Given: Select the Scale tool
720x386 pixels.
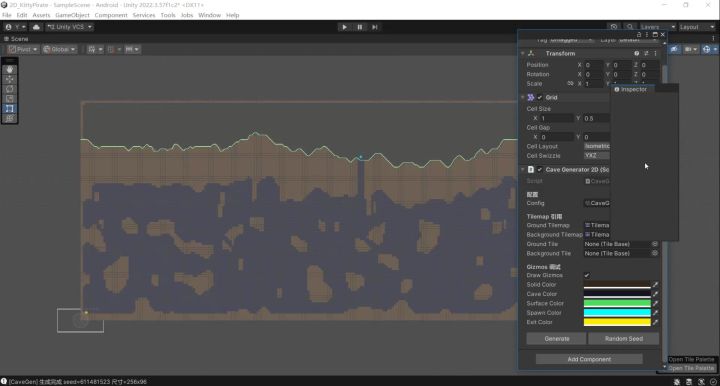Looking at the screenshot, I should tap(10, 99).
